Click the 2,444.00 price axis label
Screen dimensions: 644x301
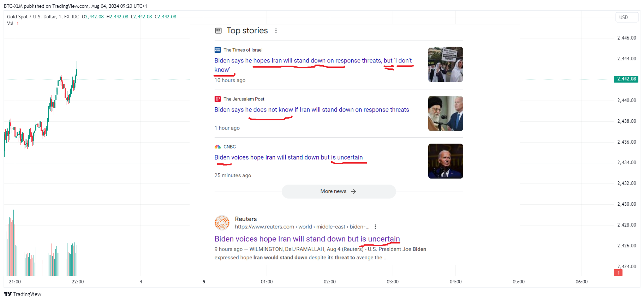pos(626,59)
